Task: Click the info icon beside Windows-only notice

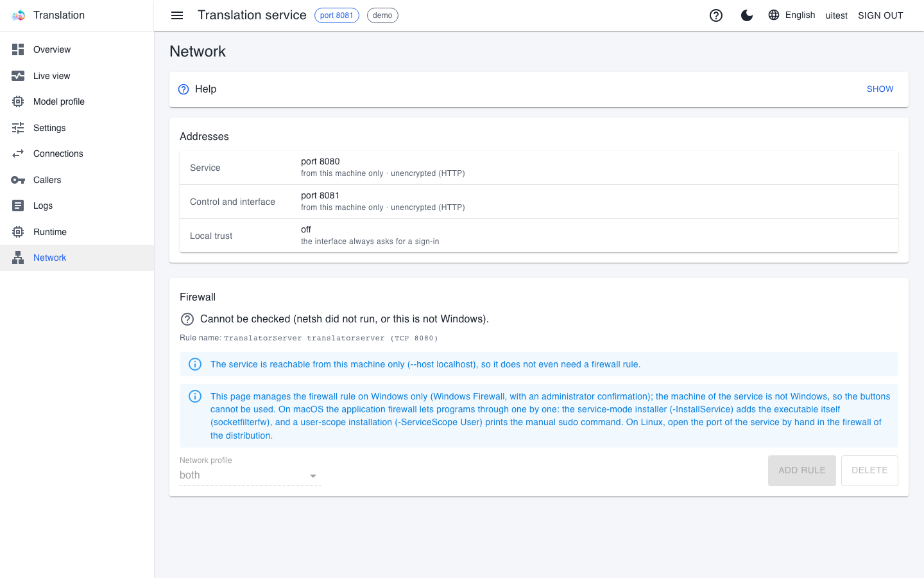Action: (195, 396)
